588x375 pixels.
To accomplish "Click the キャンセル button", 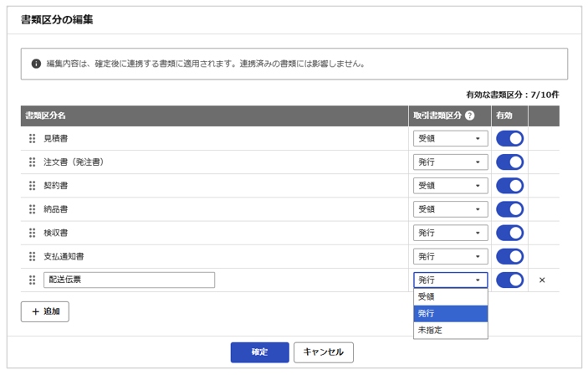I will point(323,352).
